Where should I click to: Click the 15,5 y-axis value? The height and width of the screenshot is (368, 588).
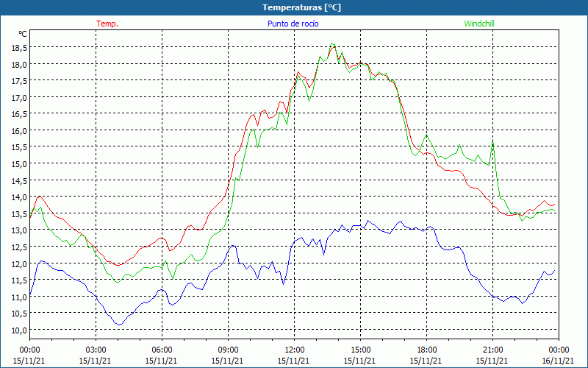click(21, 147)
